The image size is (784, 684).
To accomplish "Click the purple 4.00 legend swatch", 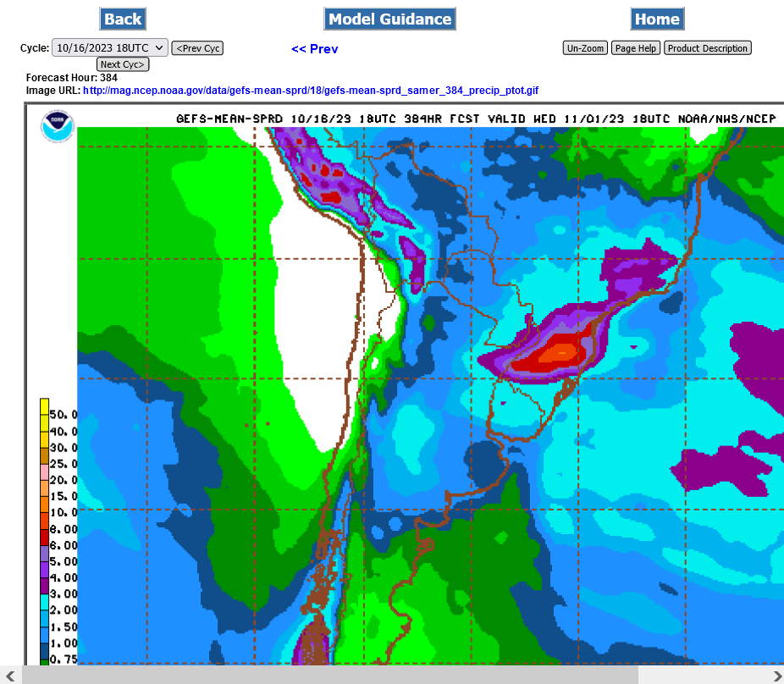I will (45, 570).
